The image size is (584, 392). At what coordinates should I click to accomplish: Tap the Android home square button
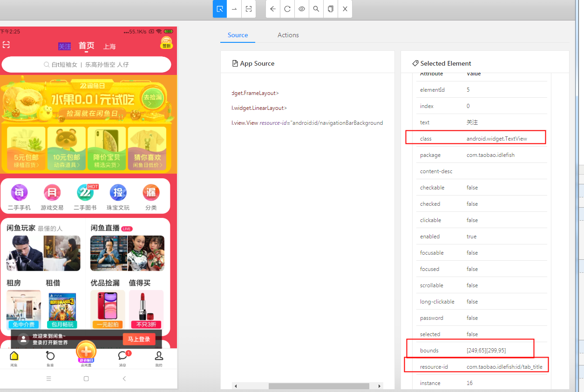click(x=86, y=379)
